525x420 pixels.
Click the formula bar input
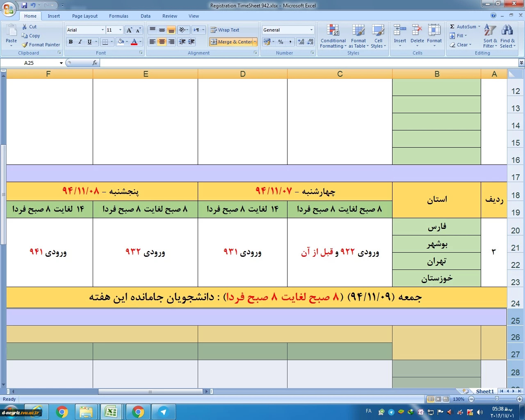pos(309,63)
